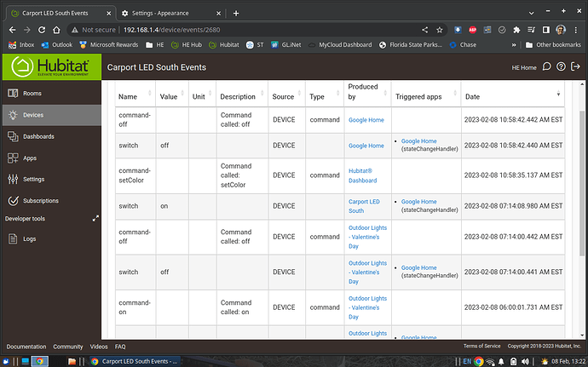Bookmark this page with the star icon

440,30
